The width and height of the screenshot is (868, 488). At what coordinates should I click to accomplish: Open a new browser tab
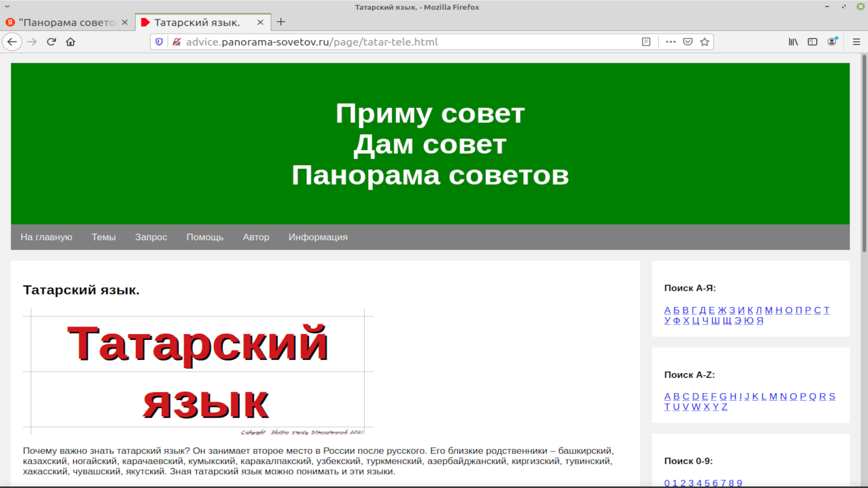[281, 22]
